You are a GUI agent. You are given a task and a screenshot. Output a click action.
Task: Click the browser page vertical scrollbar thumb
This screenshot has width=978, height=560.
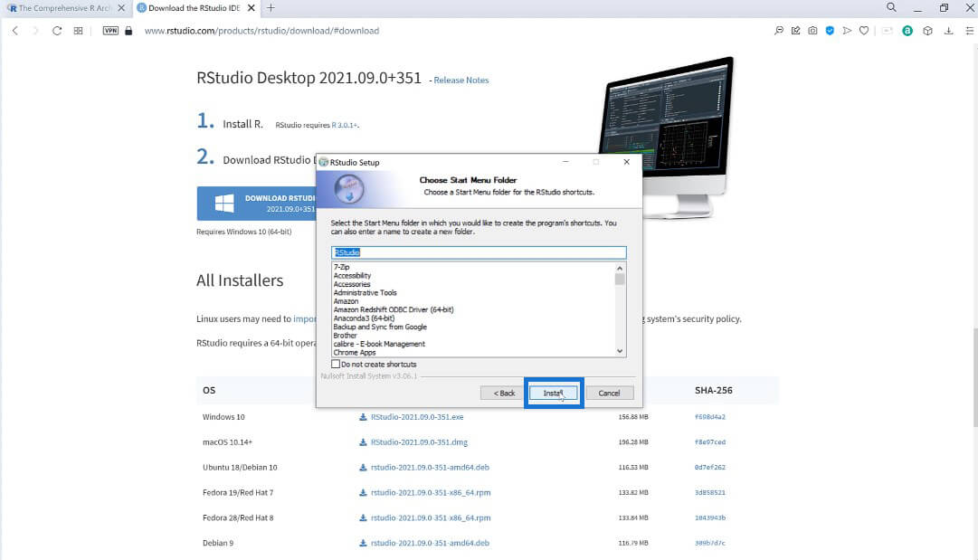click(x=975, y=377)
